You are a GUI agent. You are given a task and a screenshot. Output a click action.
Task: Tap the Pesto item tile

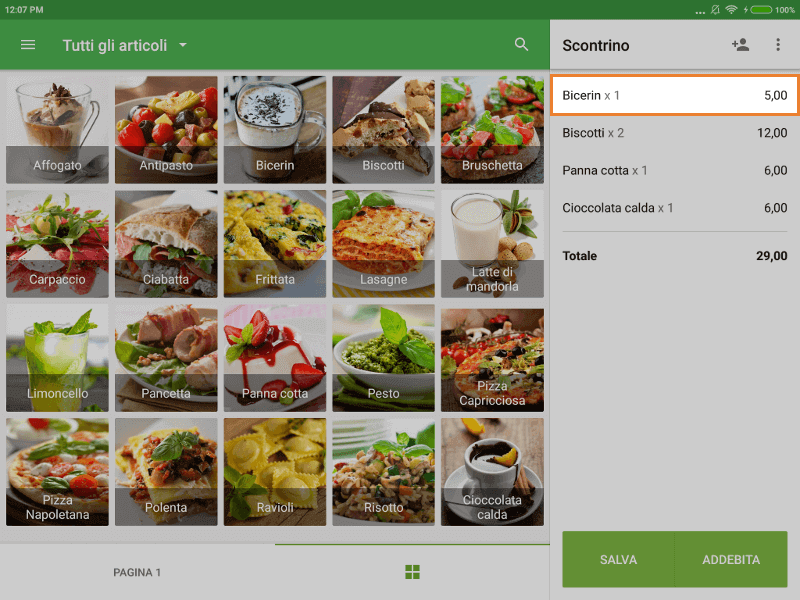pos(383,357)
